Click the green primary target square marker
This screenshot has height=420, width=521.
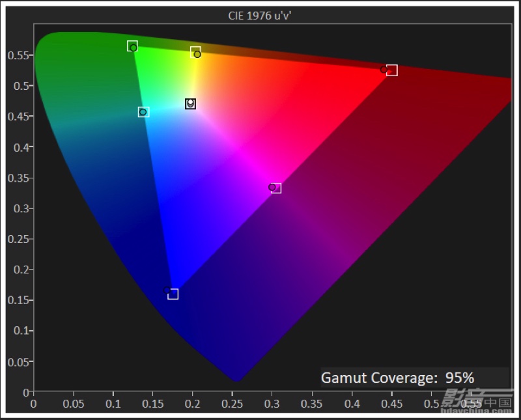click(132, 46)
